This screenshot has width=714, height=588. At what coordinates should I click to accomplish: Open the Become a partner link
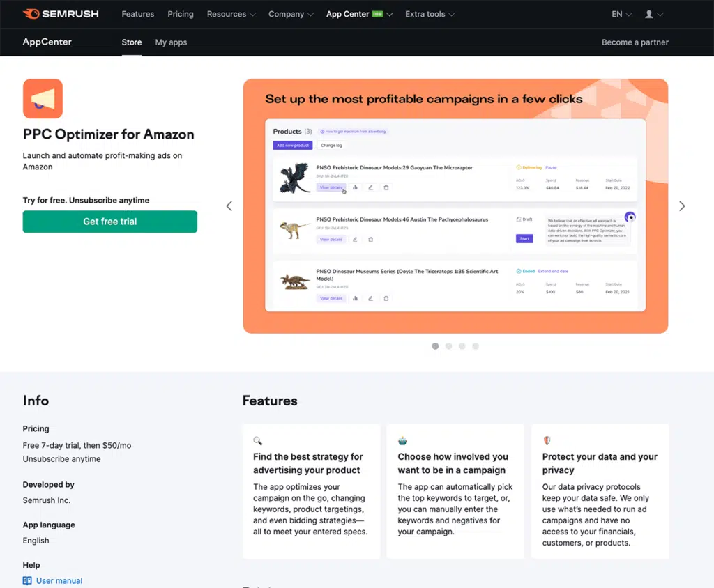click(635, 42)
